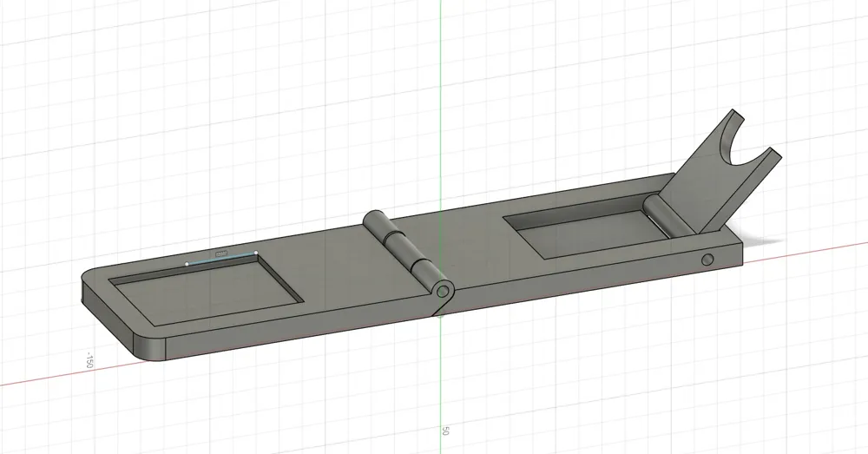The height and width of the screenshot is (454, 868).
Task: Click the 50 axis grid label
Action: [445, 431]
